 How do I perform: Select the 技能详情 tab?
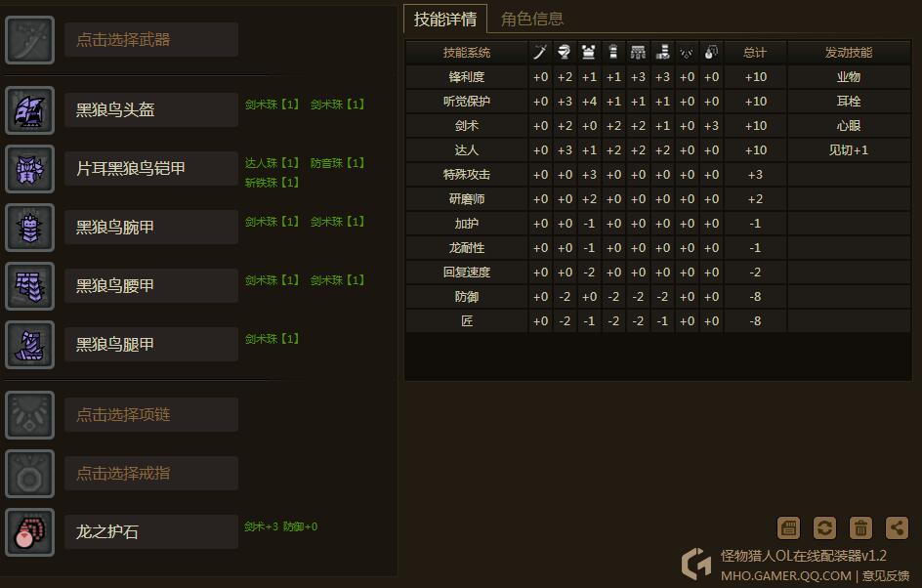point(445,19)
